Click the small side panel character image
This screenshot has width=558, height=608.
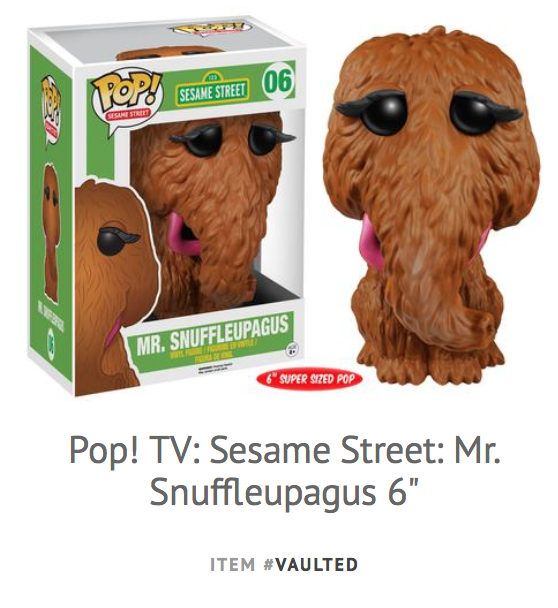(51, 231)
